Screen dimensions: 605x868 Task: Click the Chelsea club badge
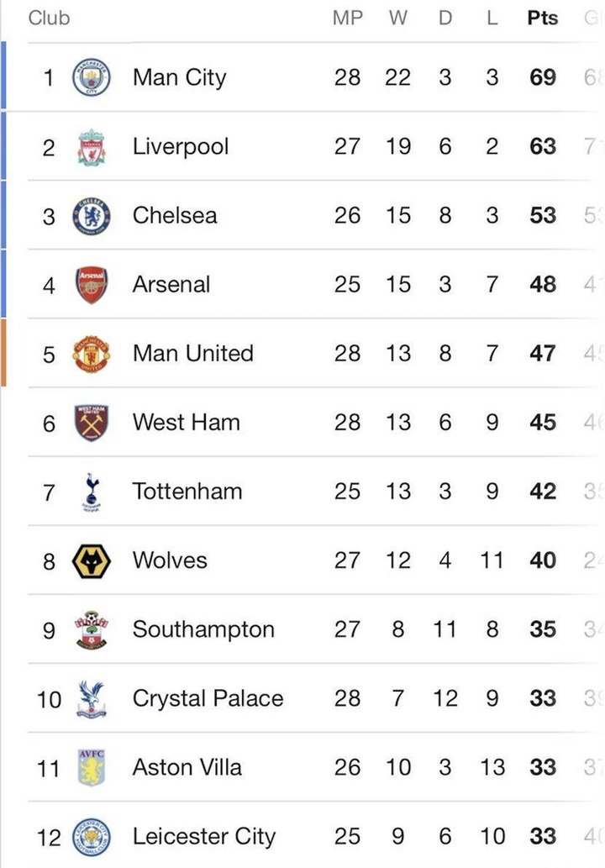coord(92,216)
